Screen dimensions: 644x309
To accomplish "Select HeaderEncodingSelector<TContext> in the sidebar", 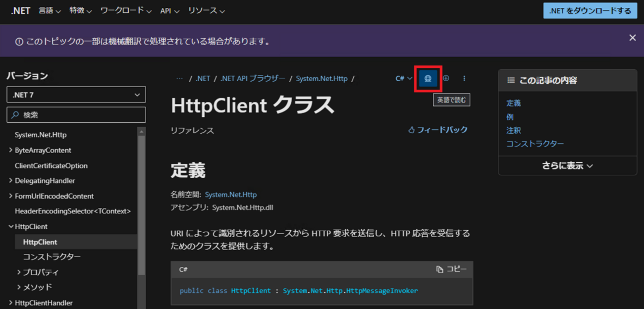I will [73, 211].
